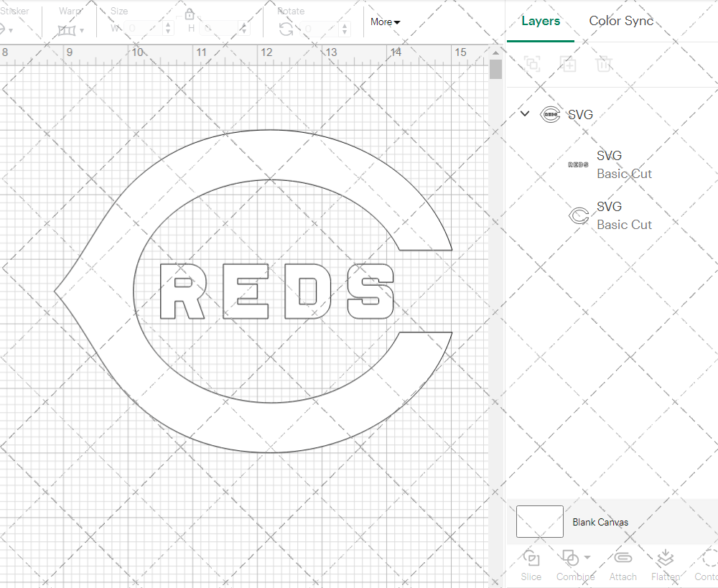
Task: Click the Delete layer trash icon
Action: pos(604,64)
